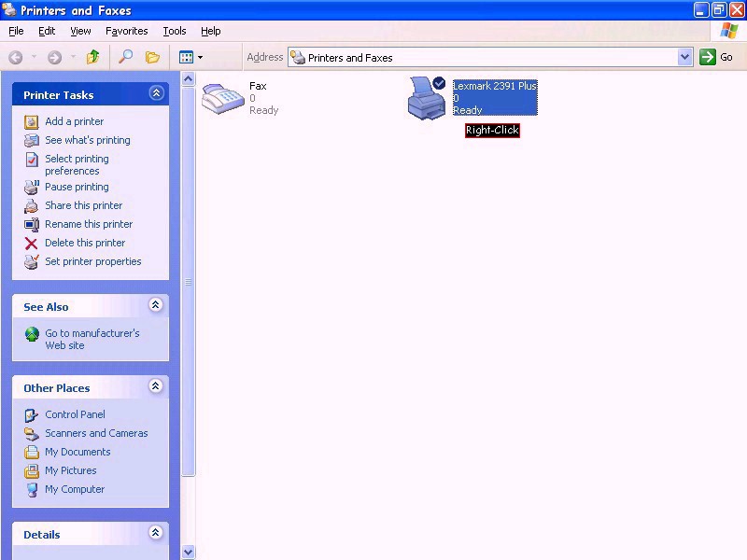Choose Delete this printer link
Screen dimensions: 747x560
85,243
